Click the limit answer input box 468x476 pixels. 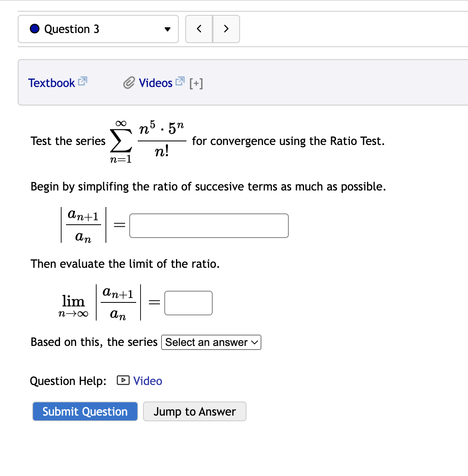tap(188, 303)
